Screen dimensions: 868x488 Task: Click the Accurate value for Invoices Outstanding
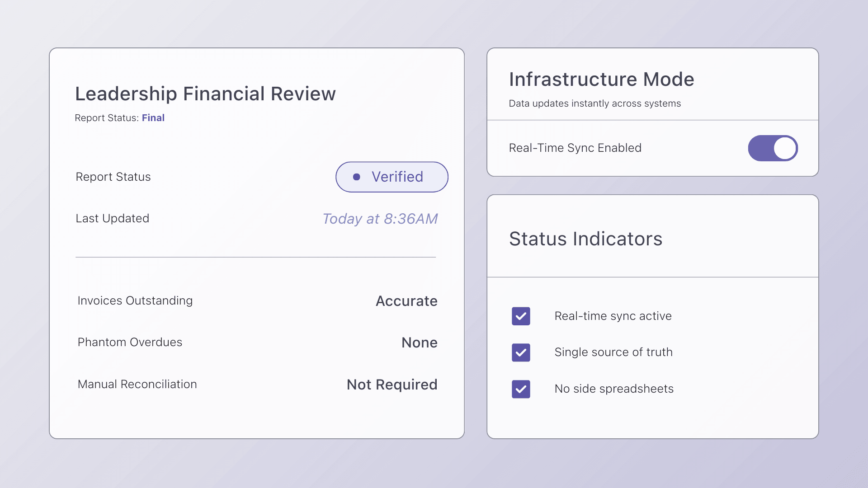pyautogui.click(x=406, y=301)
